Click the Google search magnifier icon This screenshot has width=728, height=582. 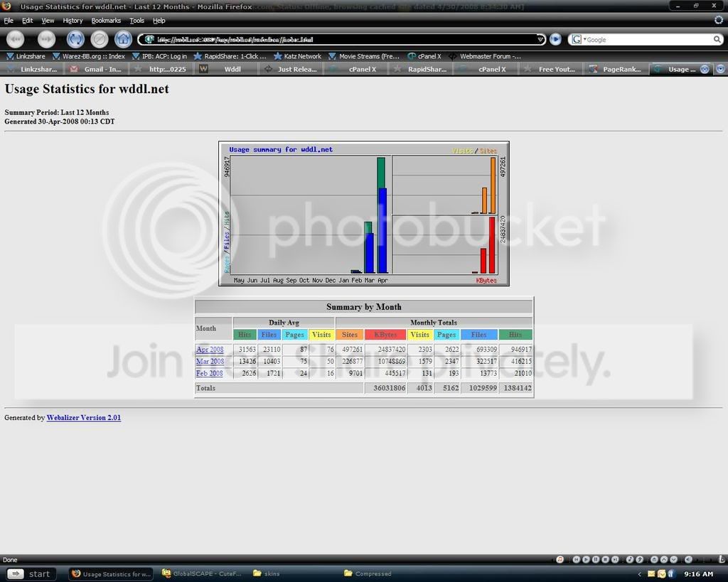click(x=717, y=40)
